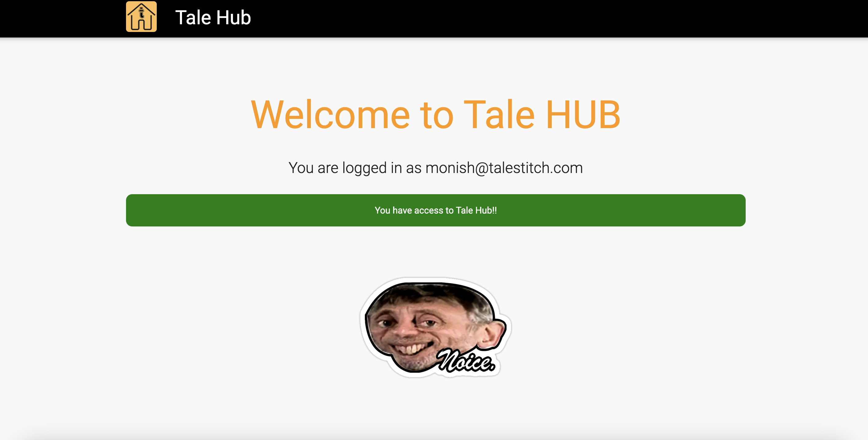Screen dimensions: 868x440
Task: Click the man's smiling teeth in sticker
Action: 413,348
